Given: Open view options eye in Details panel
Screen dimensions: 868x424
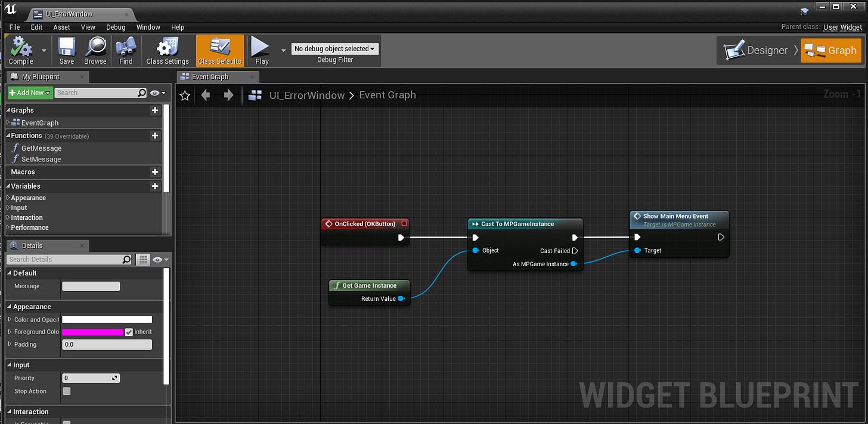Looking at the screenshot, I should tap(161, 260).
